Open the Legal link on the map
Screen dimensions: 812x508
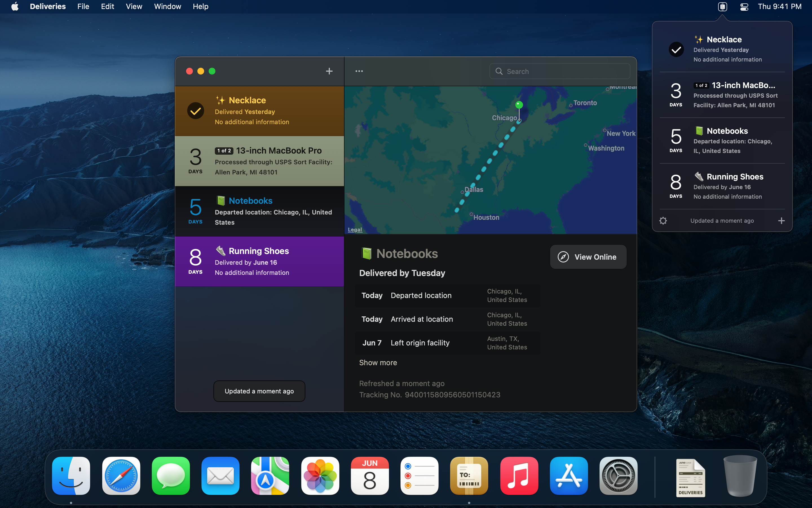click(355, 230)
